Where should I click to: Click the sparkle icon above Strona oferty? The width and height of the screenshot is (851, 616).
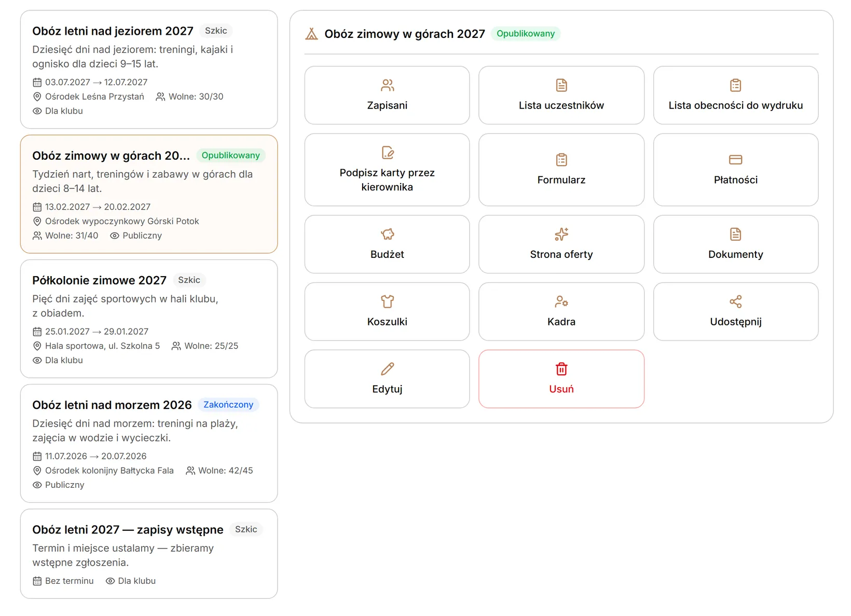pos(561,234)
